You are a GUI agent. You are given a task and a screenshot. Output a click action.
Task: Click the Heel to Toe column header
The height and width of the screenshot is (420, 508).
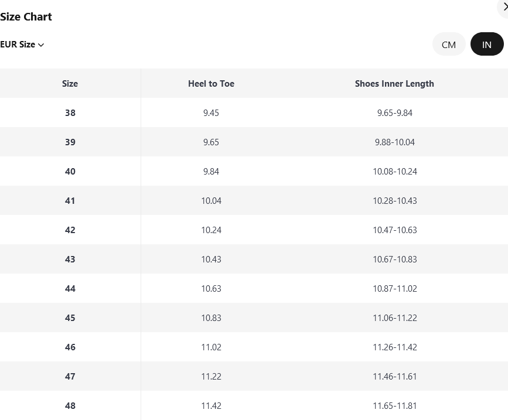(x=211, y=84)
